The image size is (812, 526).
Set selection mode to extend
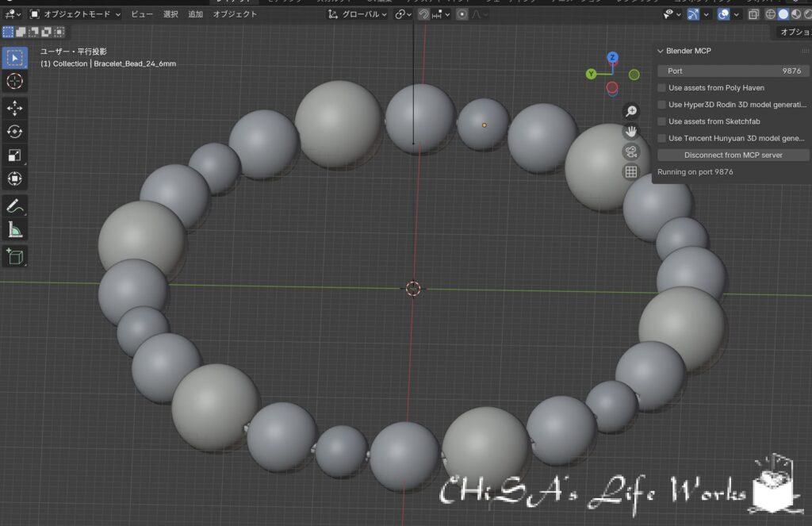coord(21,32)
